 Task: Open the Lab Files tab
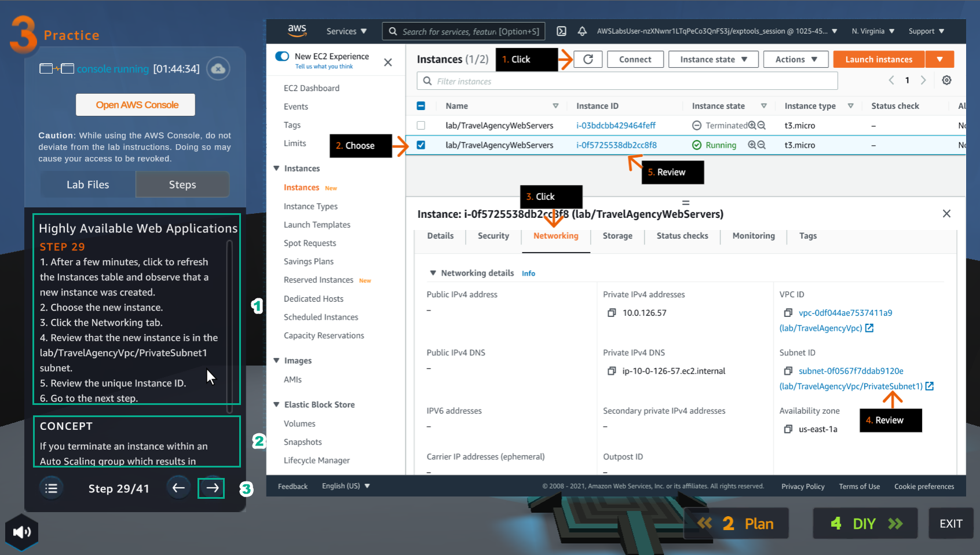click(x=88, y=184)
